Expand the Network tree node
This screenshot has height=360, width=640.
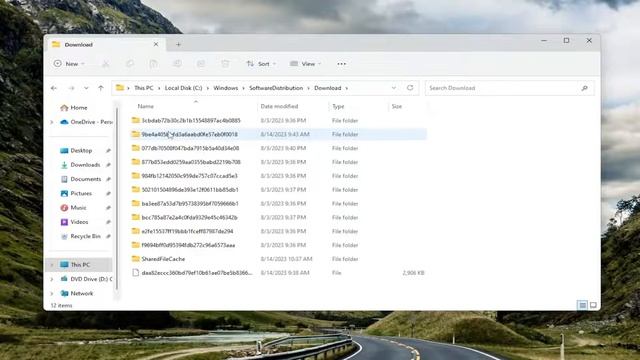tap(52, 293)
